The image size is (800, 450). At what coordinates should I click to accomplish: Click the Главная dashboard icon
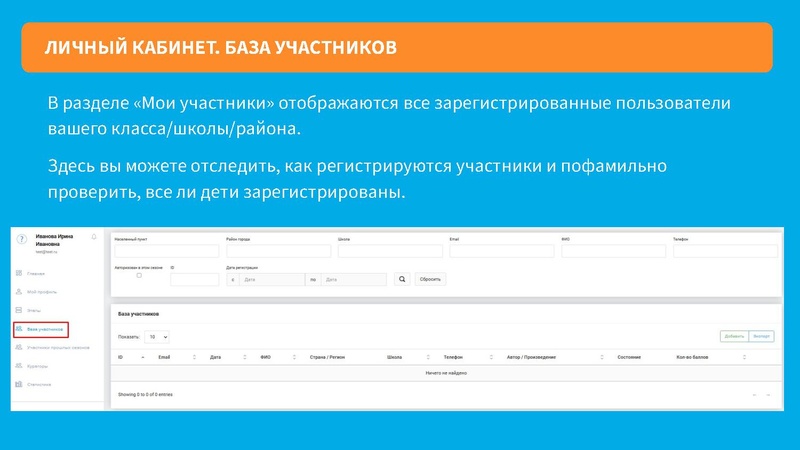[19, 273]
